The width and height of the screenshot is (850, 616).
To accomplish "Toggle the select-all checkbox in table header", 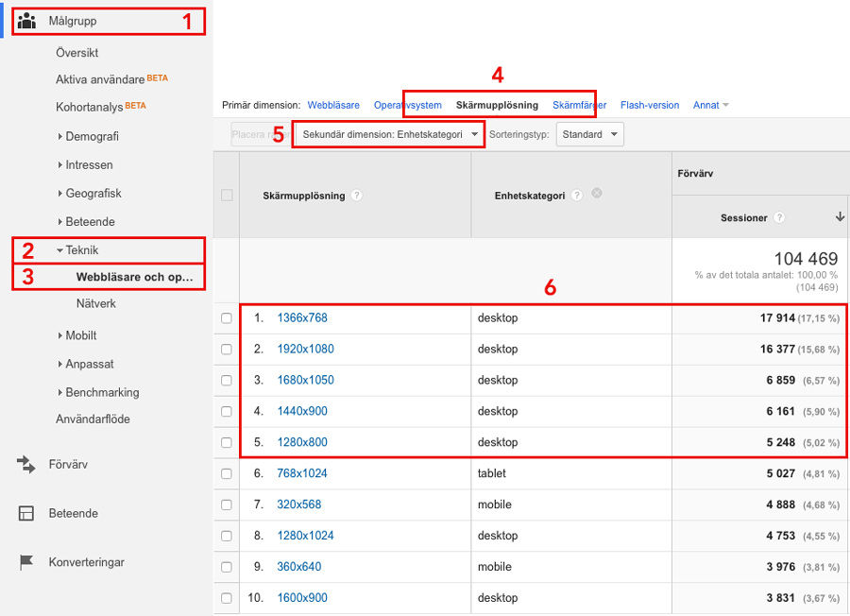I will 227,196.
